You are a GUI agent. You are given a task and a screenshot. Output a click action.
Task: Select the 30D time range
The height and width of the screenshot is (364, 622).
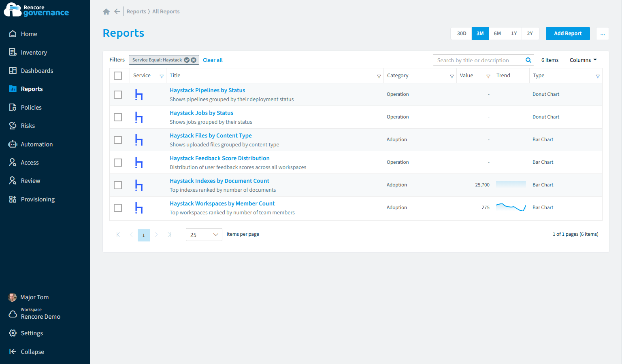tap(462, 34)
